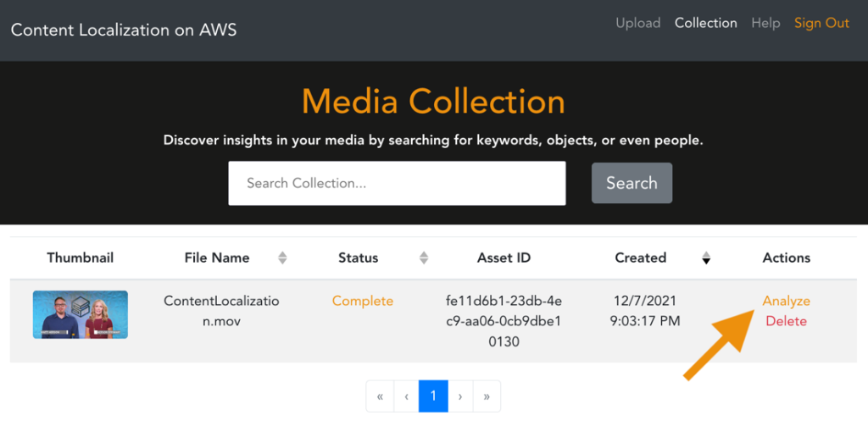
Task: Go to next page with › button
Action: point(460,396)
